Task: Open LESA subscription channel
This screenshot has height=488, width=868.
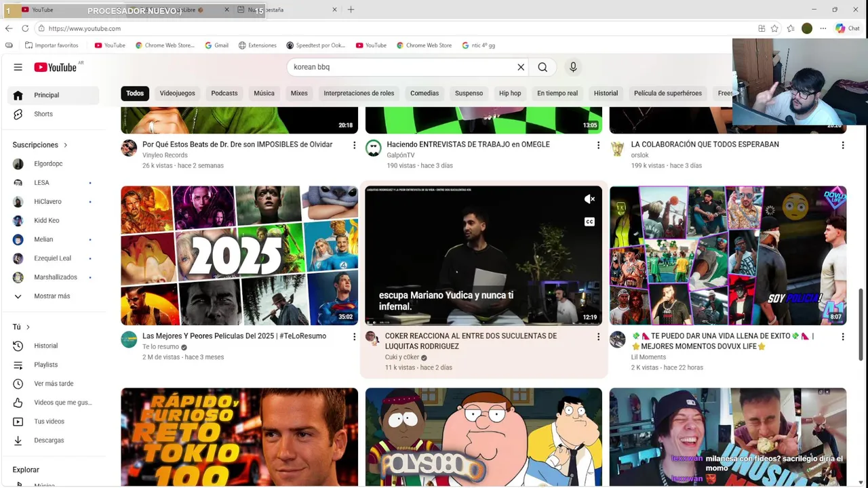Action: tap(54, 182)
